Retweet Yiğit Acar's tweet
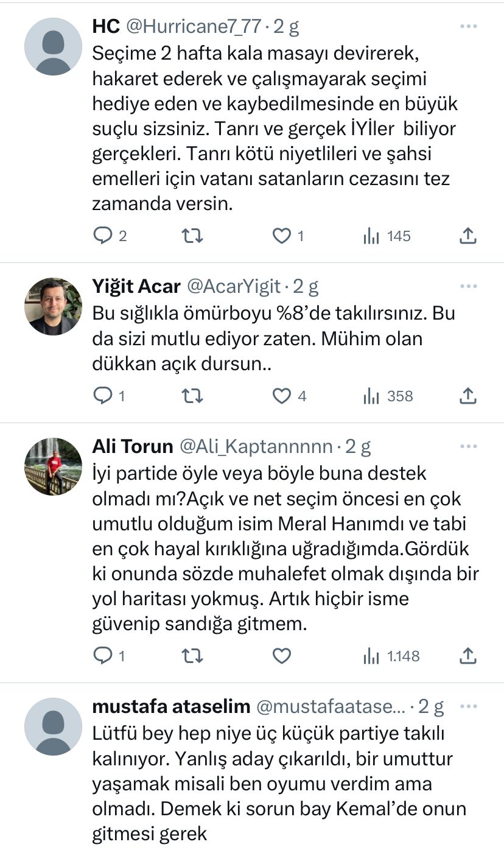 coord(192,396)
